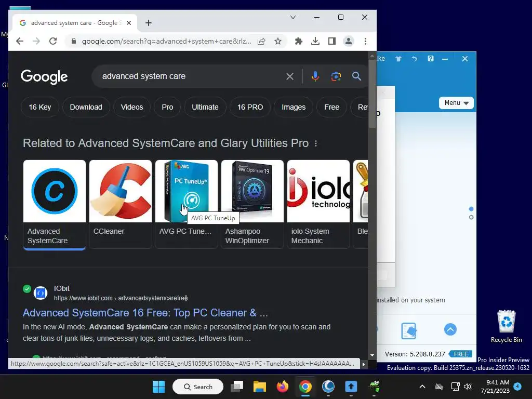Viewport: 532px width, 399px height.
Task: Go back using Chrome's back arrow
Action: coord(20,42)
